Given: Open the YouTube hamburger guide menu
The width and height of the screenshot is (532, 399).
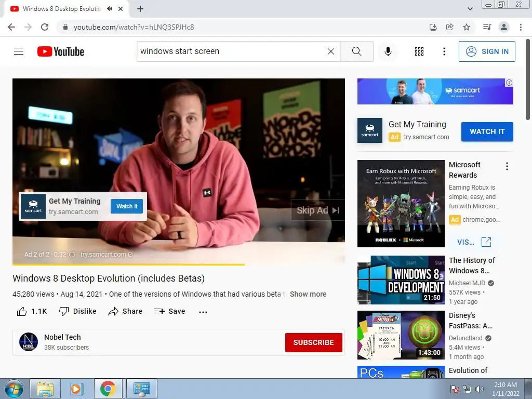Looking at the screenshot, I should 19,51.
